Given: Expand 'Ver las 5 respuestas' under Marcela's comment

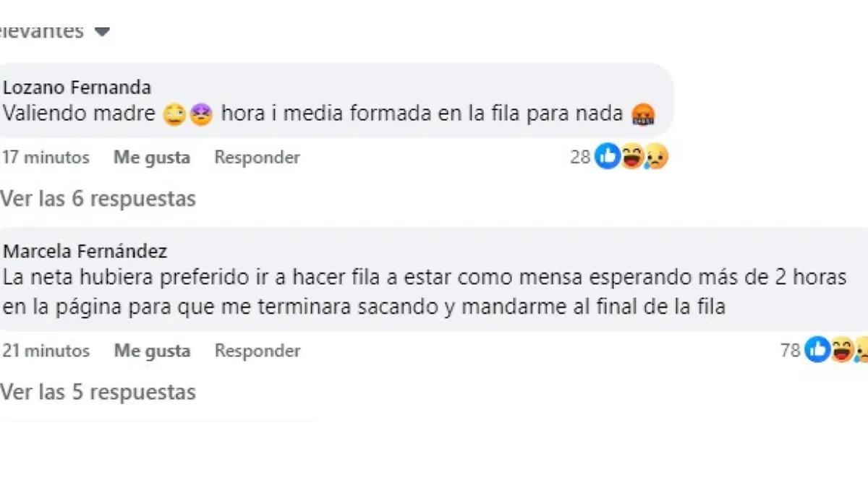Looking at the screenshot, I should pos(99,392).
